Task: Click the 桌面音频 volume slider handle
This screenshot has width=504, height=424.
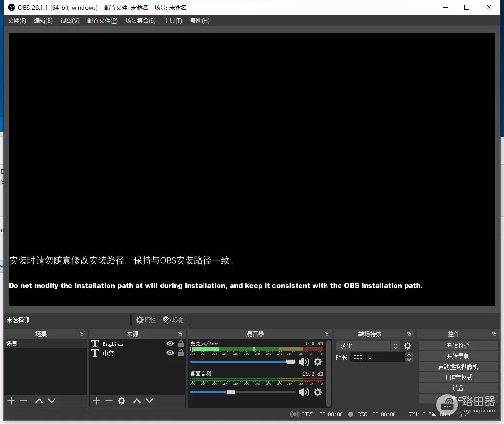Action: 231,392
